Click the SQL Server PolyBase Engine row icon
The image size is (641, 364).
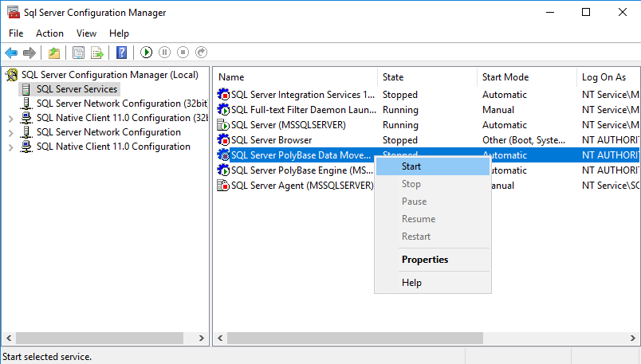point(223,170)
